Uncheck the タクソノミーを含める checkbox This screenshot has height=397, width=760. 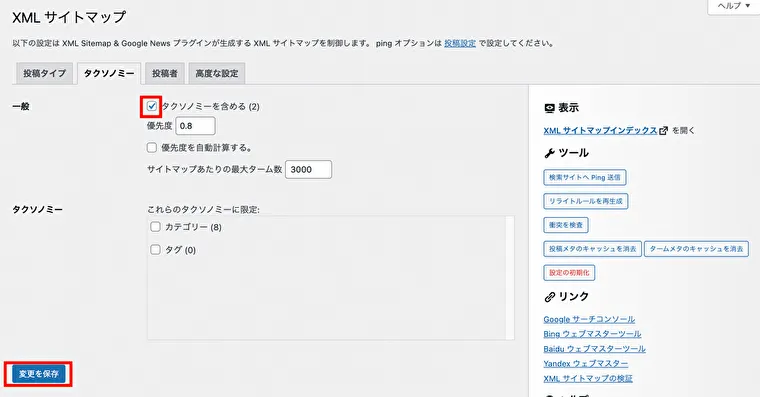(152, 106)
